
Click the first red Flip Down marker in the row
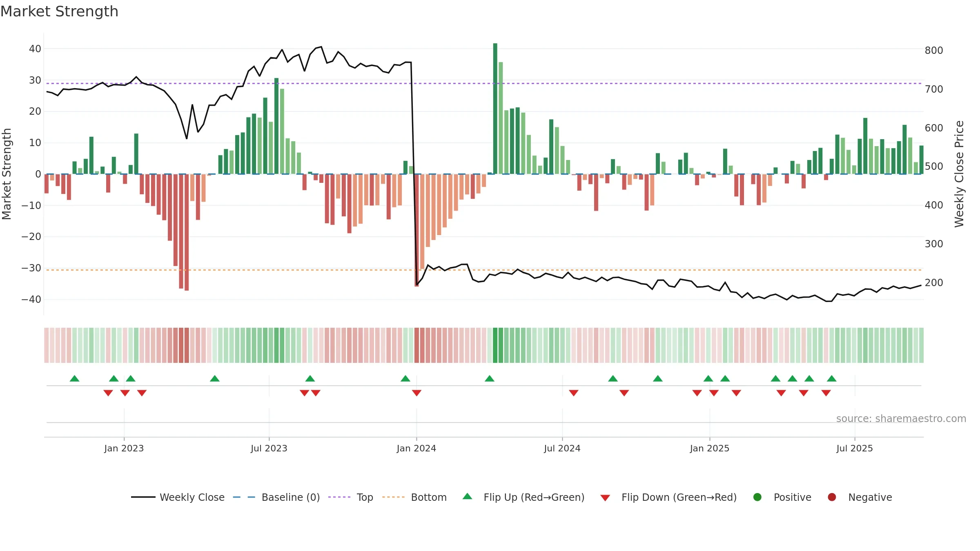pos(108,393)
